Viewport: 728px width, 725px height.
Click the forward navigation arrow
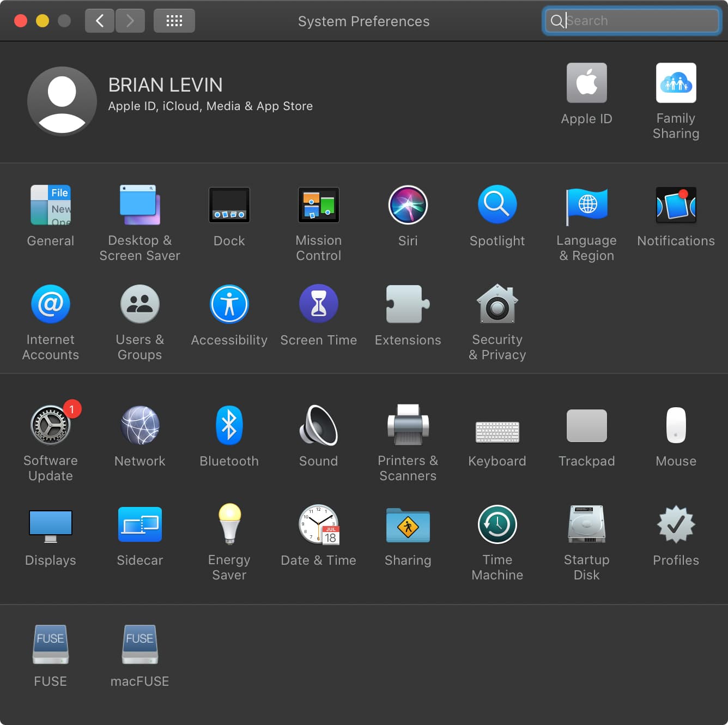(x=130, y=21)
